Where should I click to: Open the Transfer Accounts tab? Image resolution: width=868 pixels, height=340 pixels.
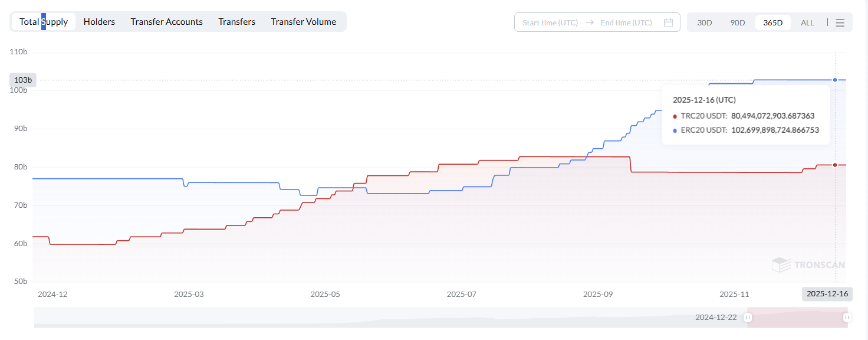pos(166,22)
